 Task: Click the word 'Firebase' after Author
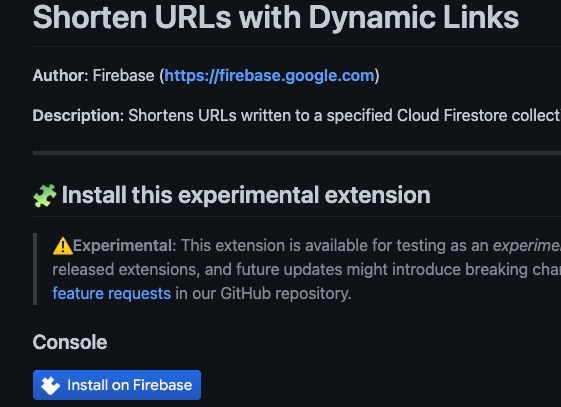coord(123,75)
